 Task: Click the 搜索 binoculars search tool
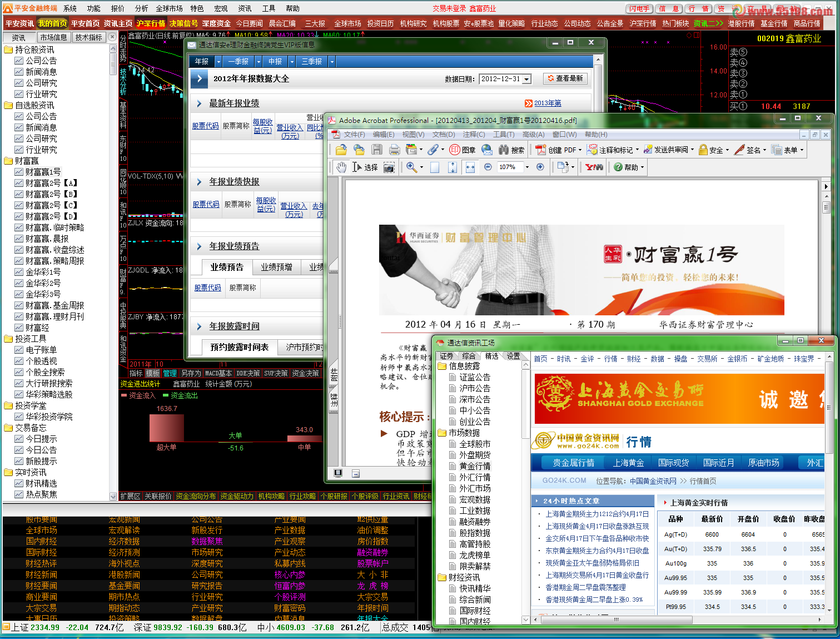pos(511,150)
